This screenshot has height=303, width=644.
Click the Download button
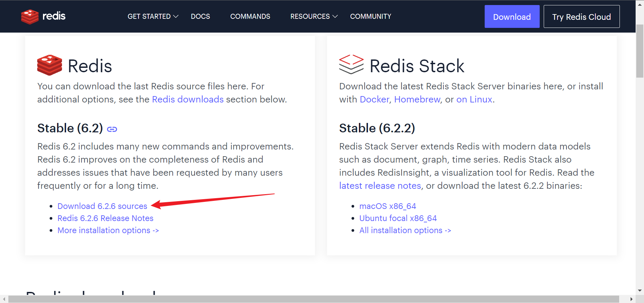click(512, 16)
